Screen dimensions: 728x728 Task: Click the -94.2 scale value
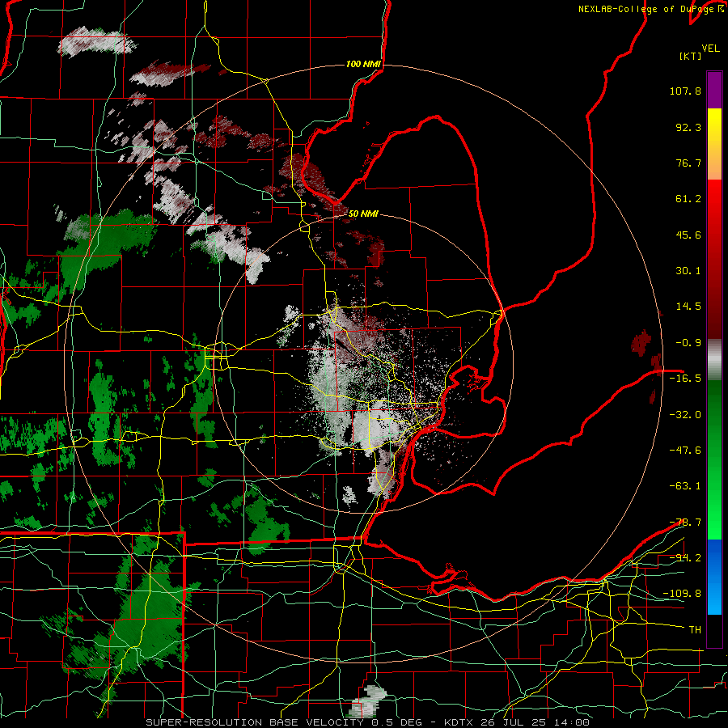click(x=685, y=558)
